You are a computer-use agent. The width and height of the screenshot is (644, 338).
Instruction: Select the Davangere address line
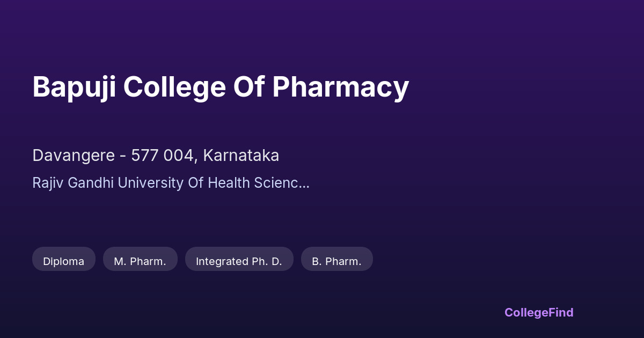pos(156,156)
